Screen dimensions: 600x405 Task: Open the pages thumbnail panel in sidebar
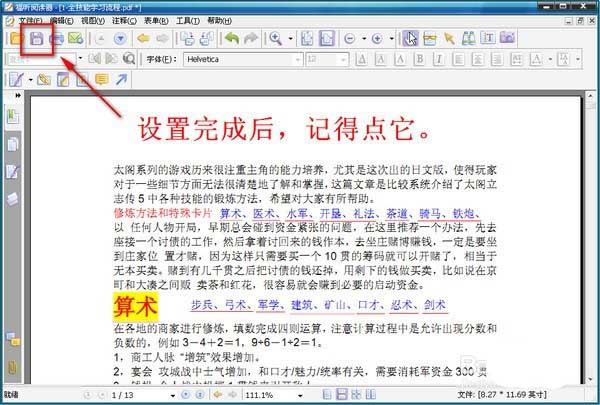coord(13,145)
